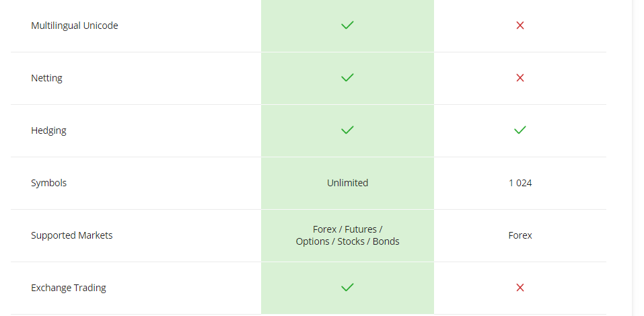
Task: Click the green checkmark in Netting row
Action: point(347,77)
